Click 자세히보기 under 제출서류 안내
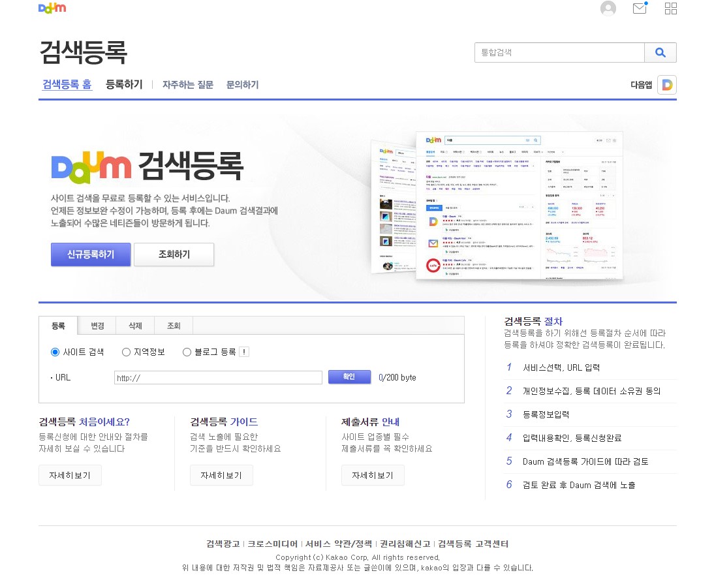 [373, 475]
